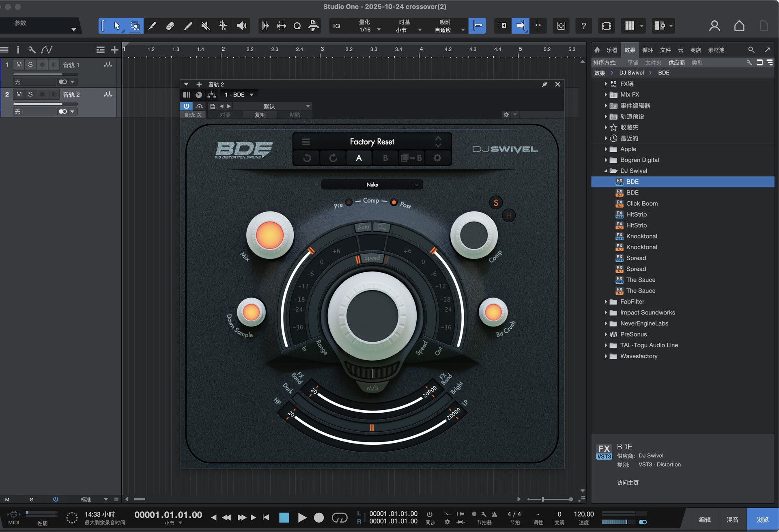Pin the plugin window

[x=544, y=84]
